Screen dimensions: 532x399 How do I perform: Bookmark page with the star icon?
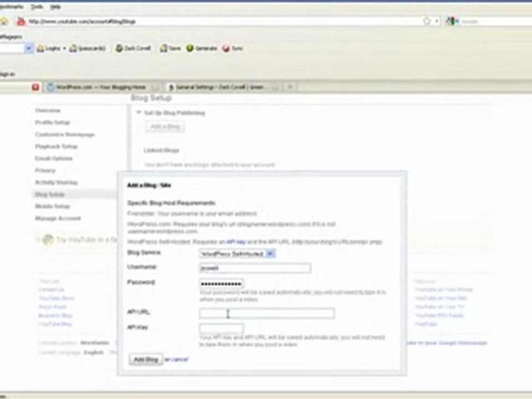(427, 21)
